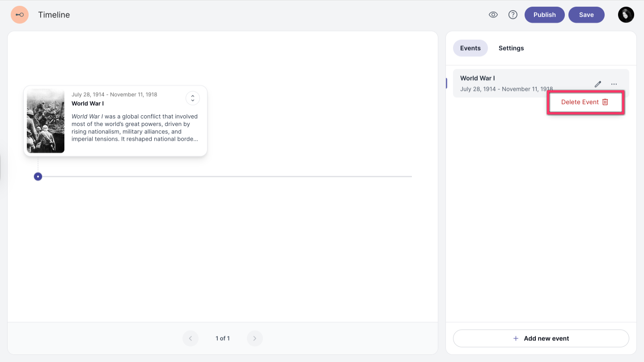The height and width of the screenshot is (362, 644).
Task: Select the Events tab
Action: (470, 48)
